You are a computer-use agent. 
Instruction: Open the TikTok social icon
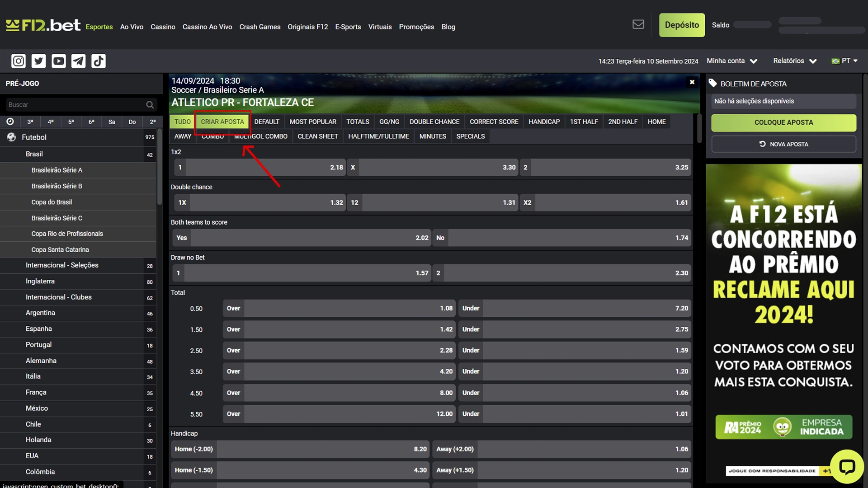click(x=98, y=61)
